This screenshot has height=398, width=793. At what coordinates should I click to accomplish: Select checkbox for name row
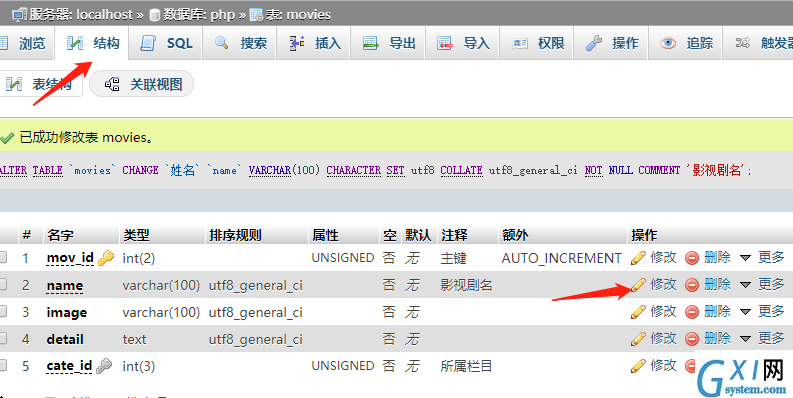pos(3,284)
